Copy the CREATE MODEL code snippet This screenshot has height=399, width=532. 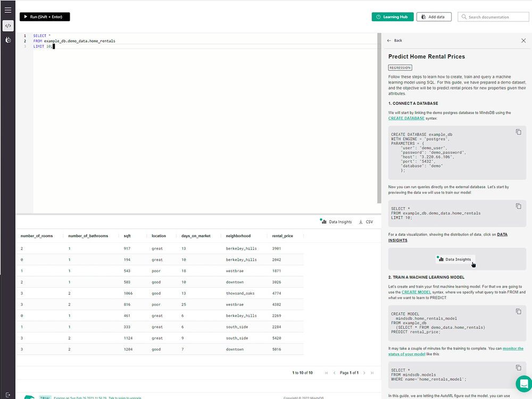(519, 311)
